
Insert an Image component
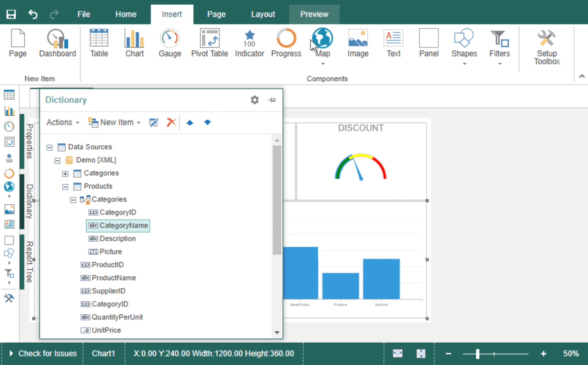pyautogui.click(x=358, y=44)
